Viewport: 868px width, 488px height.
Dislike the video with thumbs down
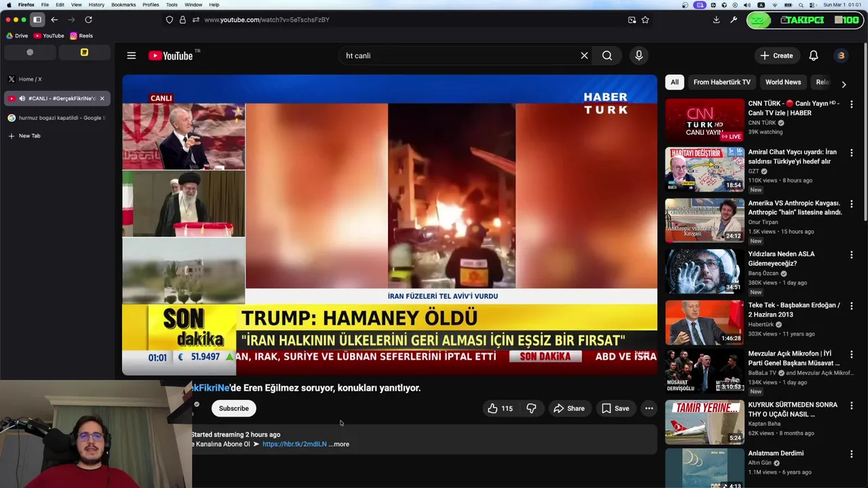click(x=532, y=408)
